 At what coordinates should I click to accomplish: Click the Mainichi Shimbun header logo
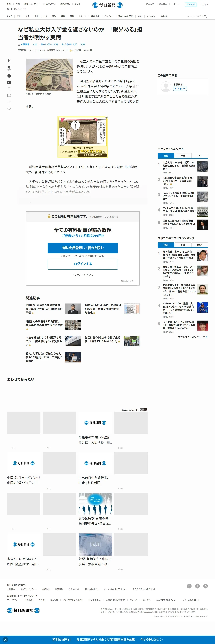107,5
